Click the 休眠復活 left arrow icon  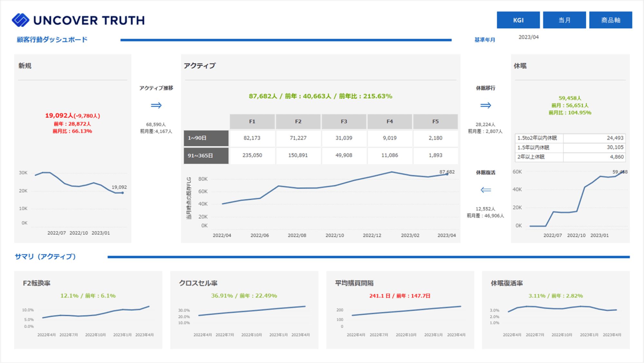(x=486, y=190)
